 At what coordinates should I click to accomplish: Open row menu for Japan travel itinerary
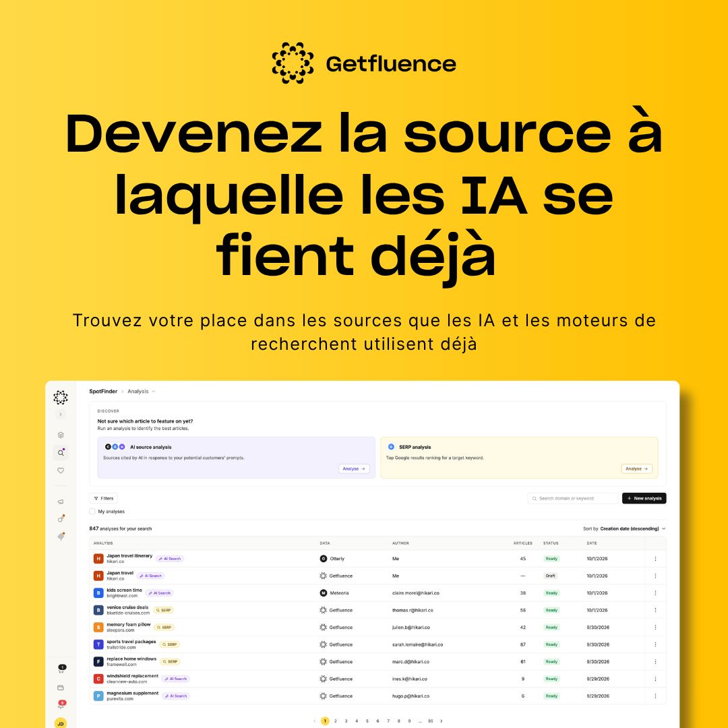pos(656,559)
